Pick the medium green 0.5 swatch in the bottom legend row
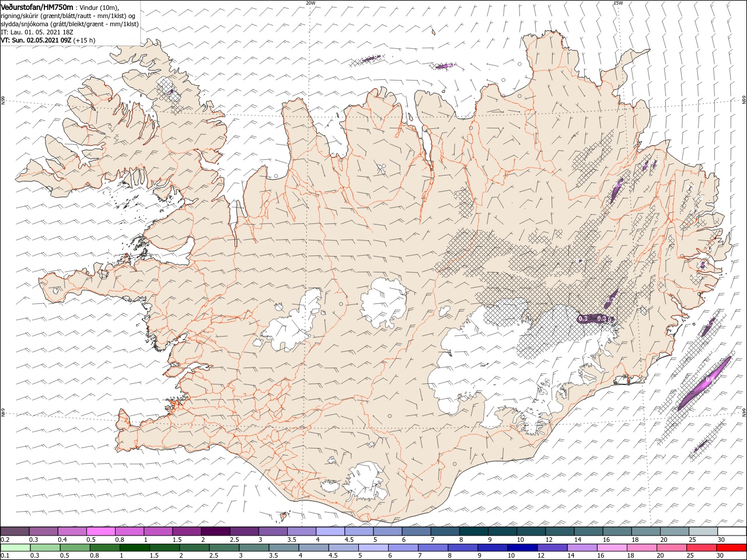 click(75, 548)
